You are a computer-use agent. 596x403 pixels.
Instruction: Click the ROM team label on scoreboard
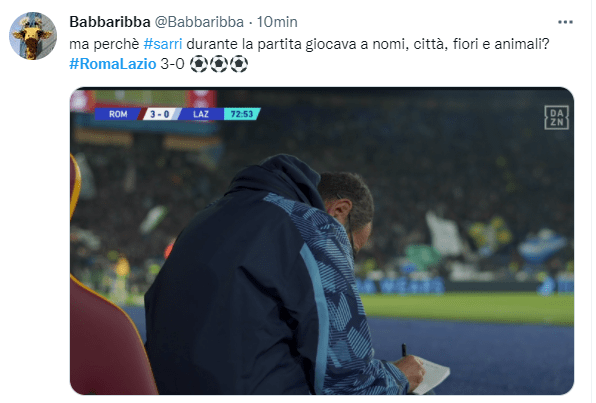(118, 114)
